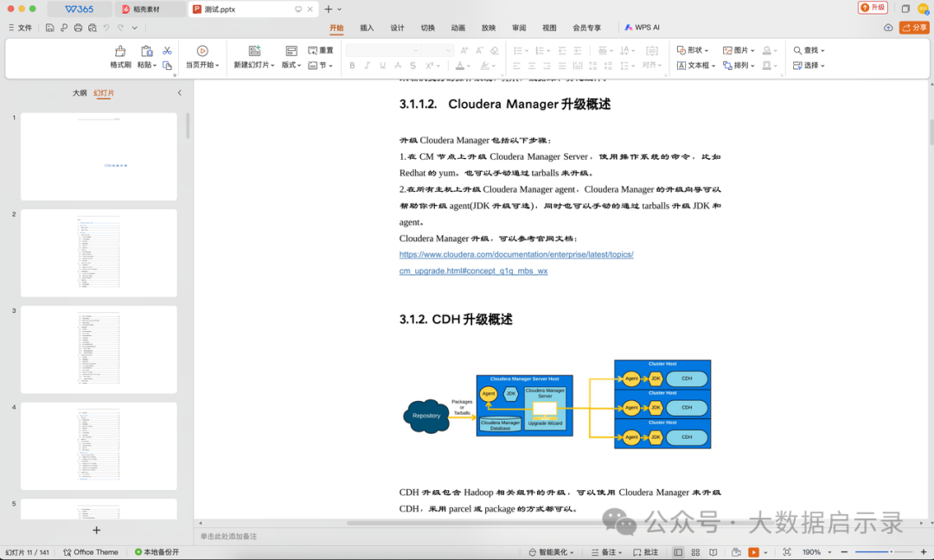Switch to the 插入 (Insert) tab
The image size is (934, 560).
(367, 28)
